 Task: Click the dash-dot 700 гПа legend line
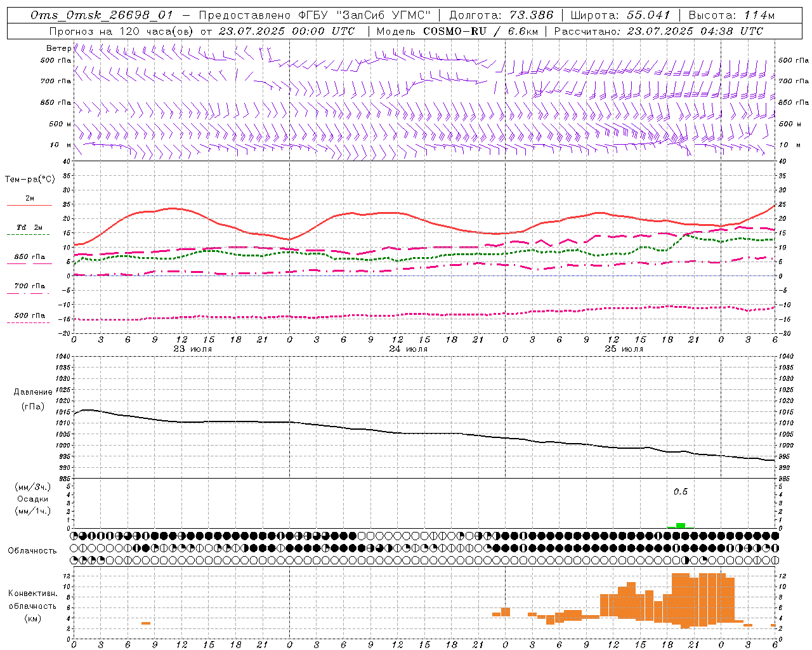29,293
